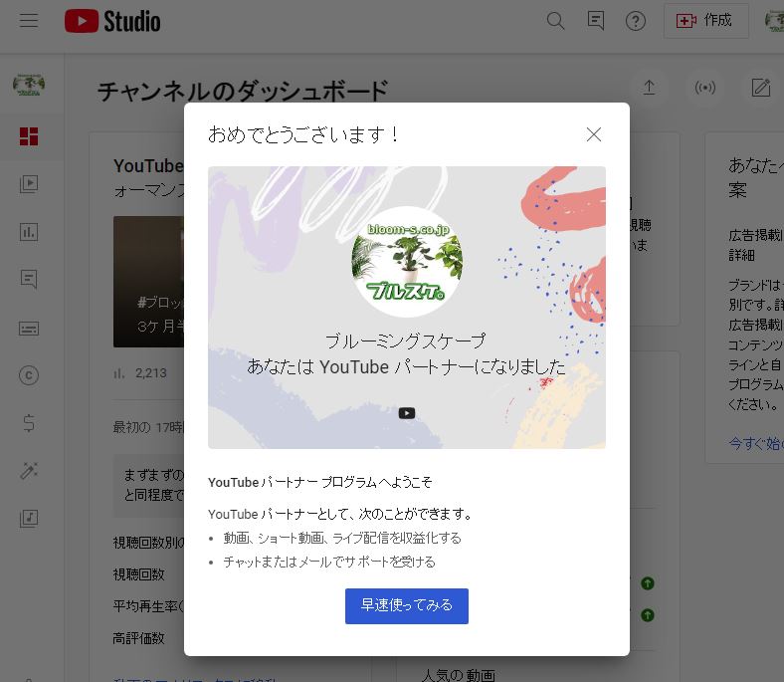This screenshot has height=682, width=784.
Task: Select the Dashboard icon in sidebar
Action: coord(29,136)
